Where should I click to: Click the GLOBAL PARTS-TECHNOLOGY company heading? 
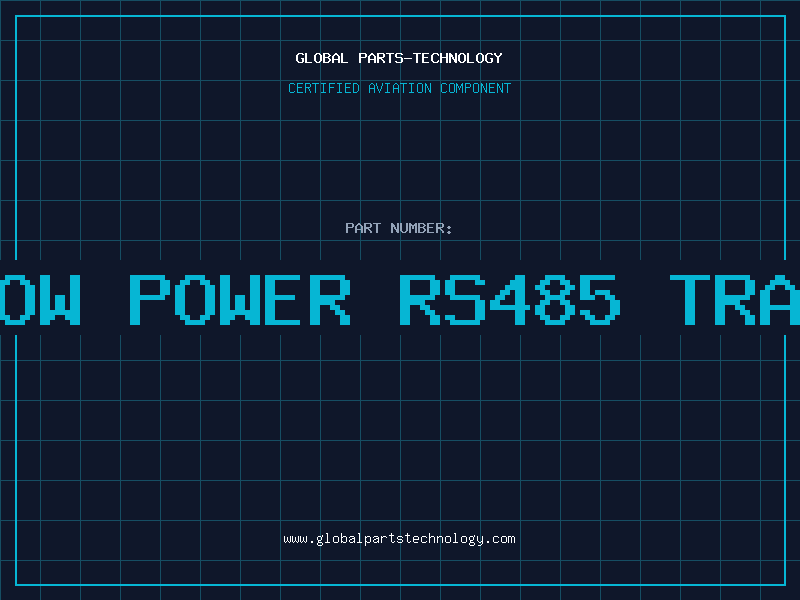click(x=399, y=58)
